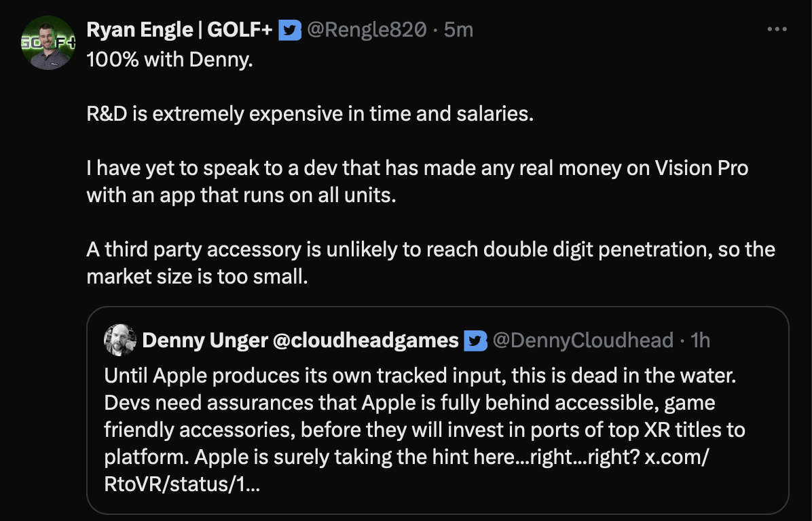Viewport: 812px width, 521px height.
Task: Open the "Denny Unger @cloudheadgames" display name
Action: tap(300, 341)
